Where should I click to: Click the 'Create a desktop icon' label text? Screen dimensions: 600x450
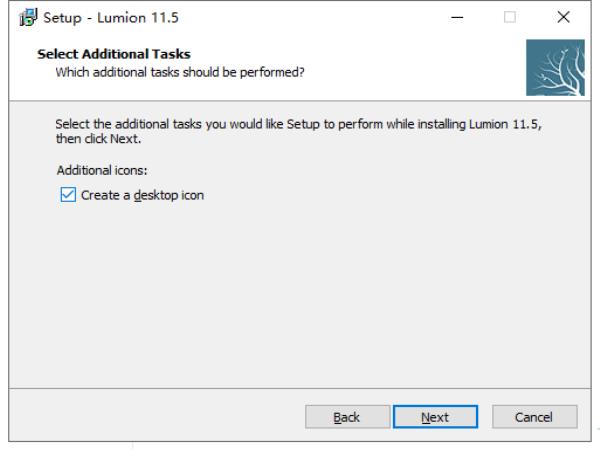pyautogui.click(x=142, y=195)
